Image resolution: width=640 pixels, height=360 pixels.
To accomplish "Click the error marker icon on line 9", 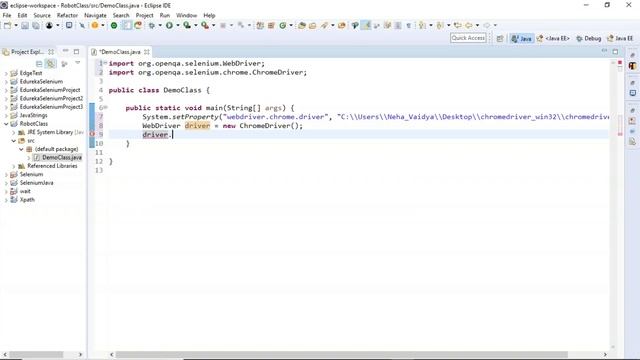I will 92,134.
